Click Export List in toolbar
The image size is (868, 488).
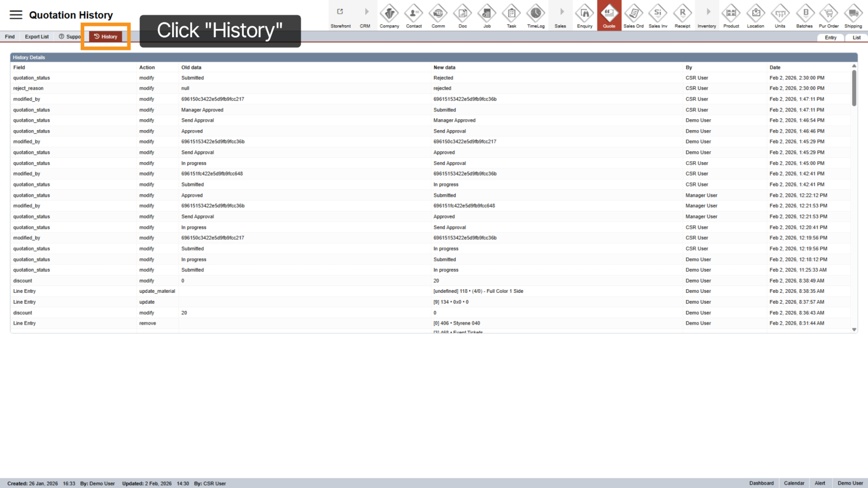(37, 37)
